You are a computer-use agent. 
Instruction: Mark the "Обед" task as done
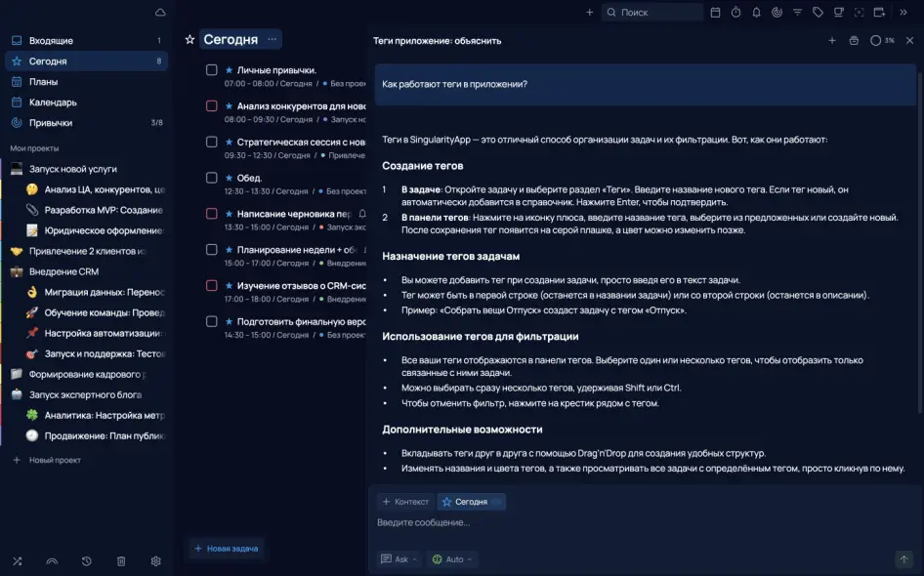[212, 178]
